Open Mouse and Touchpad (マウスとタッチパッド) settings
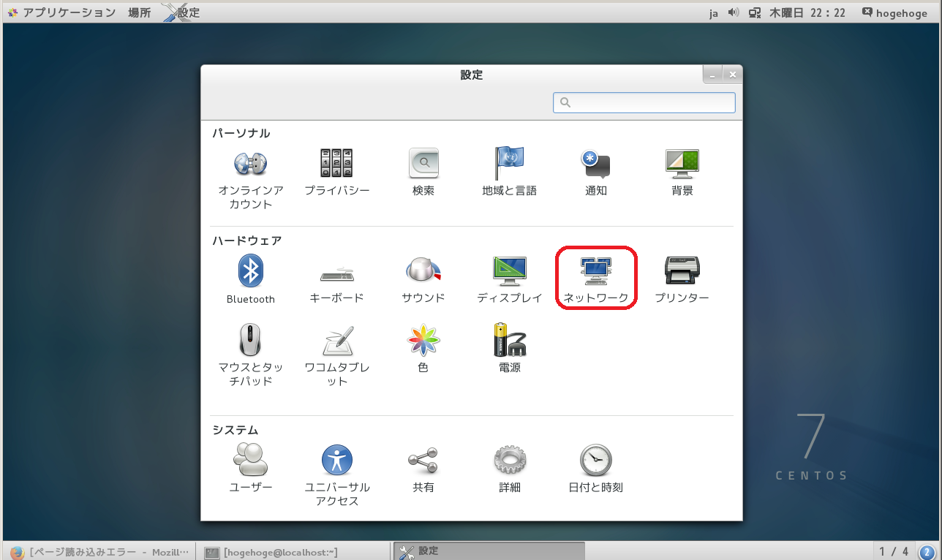This screenshot has height=560, width=942. 251,355
